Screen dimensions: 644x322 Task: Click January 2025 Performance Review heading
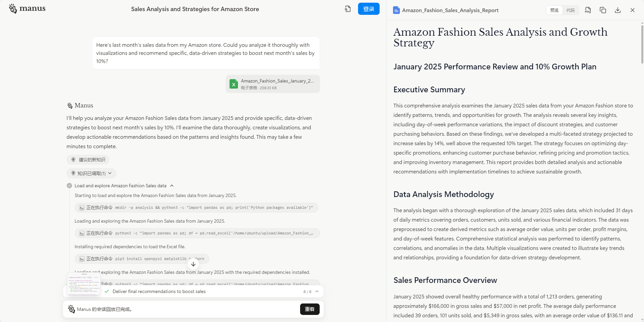tap(495, 67)
